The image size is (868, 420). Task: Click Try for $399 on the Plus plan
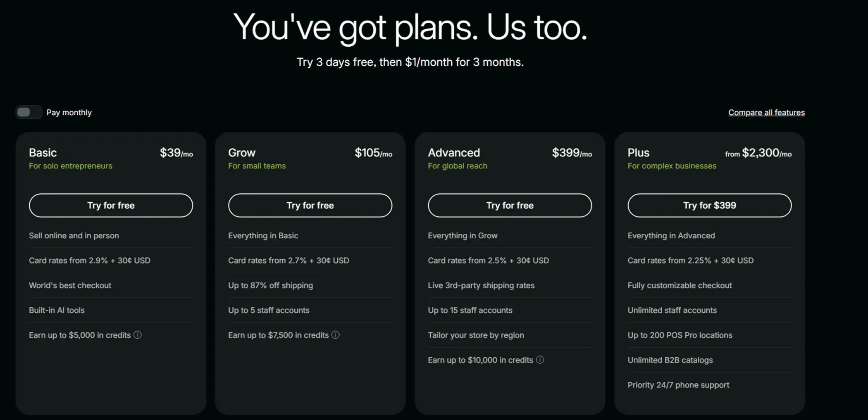(709, 205)
